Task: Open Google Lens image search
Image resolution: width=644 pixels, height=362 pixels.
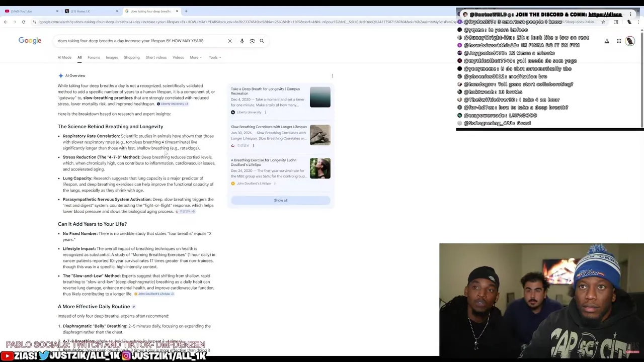Action: coord(252,41)
